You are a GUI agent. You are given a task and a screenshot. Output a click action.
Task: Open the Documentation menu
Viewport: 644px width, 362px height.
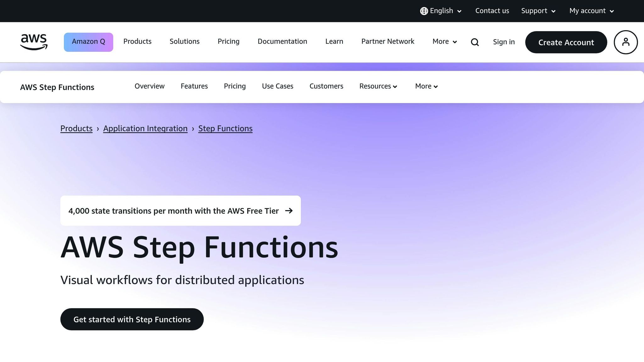pyautogui.click(x=282, y=41)
